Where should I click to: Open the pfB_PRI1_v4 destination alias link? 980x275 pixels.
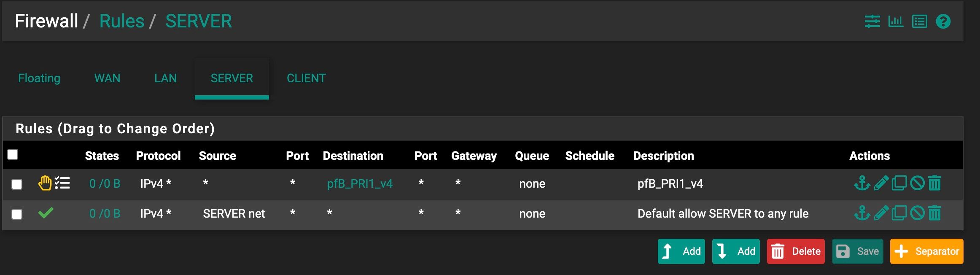[360, 183]
